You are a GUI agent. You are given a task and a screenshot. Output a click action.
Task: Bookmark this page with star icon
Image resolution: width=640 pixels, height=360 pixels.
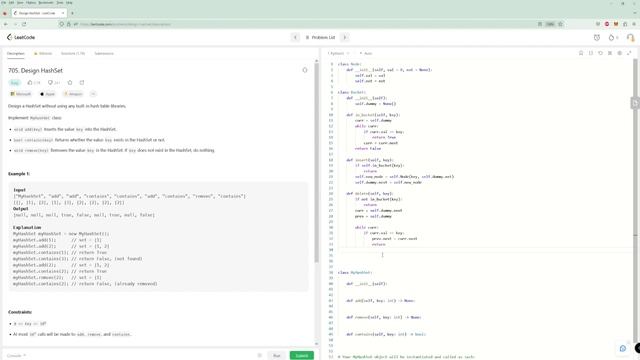tap(560, 24)
